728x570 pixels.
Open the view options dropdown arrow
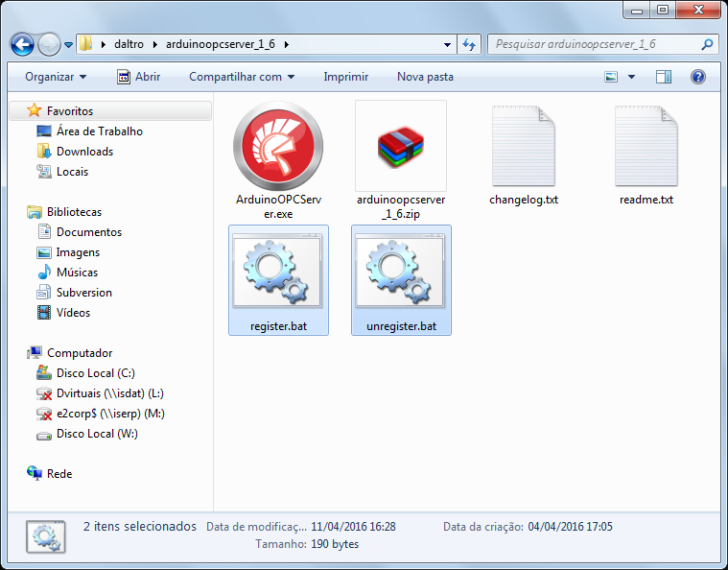[x=631, y=77]
